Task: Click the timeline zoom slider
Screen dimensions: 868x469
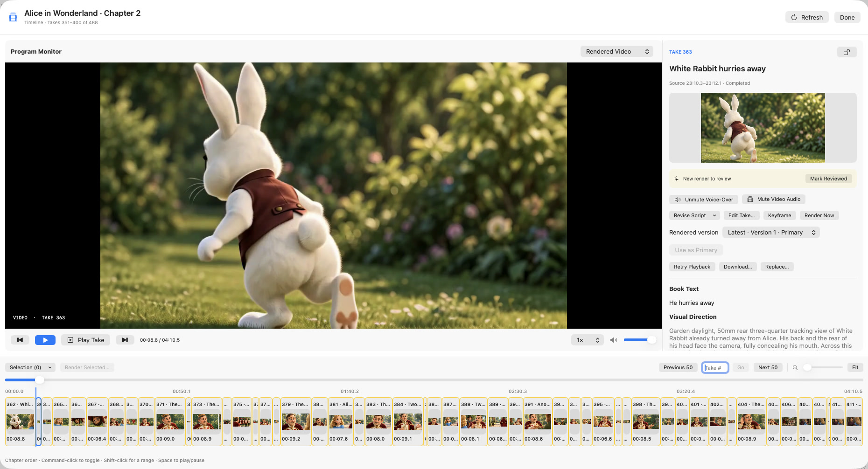Action: click(823, 368)
